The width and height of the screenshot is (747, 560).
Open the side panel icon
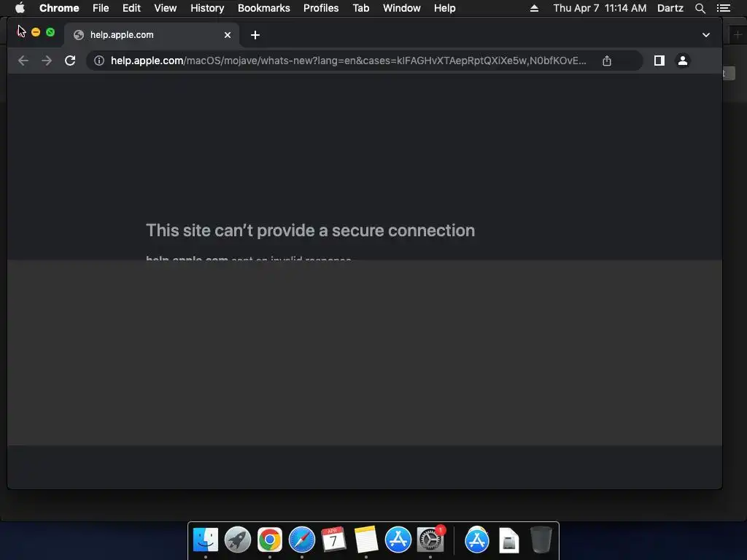659,61
